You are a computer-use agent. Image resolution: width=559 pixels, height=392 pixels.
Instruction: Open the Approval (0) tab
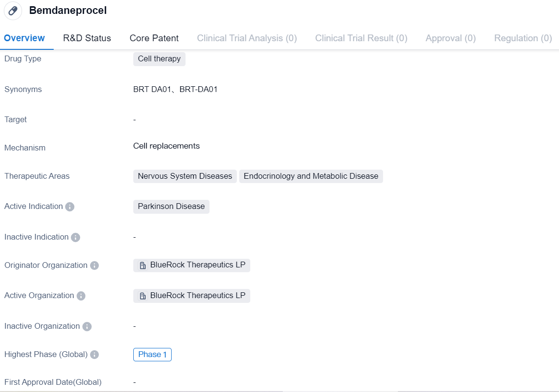(x=450, y=38)
